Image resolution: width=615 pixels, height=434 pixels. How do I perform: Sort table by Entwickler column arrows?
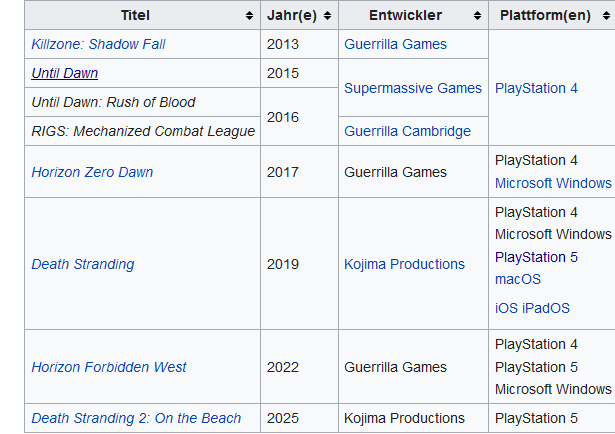point(477,16)
